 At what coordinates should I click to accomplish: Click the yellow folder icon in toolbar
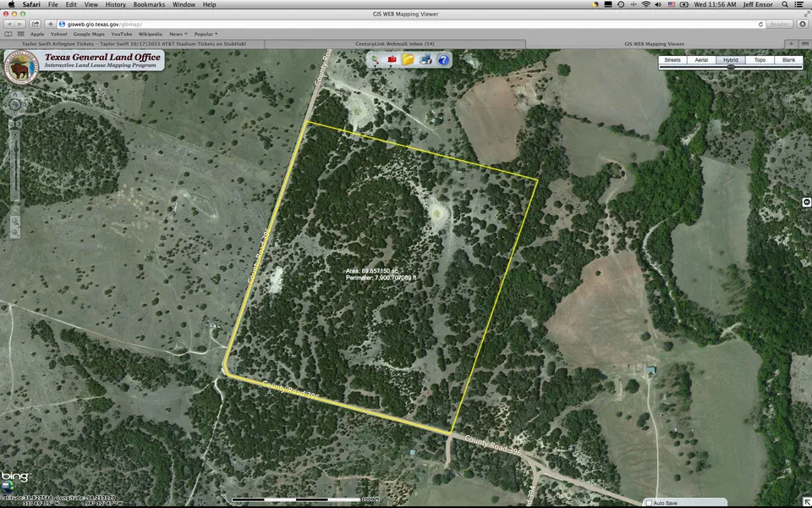pos(409,59)
